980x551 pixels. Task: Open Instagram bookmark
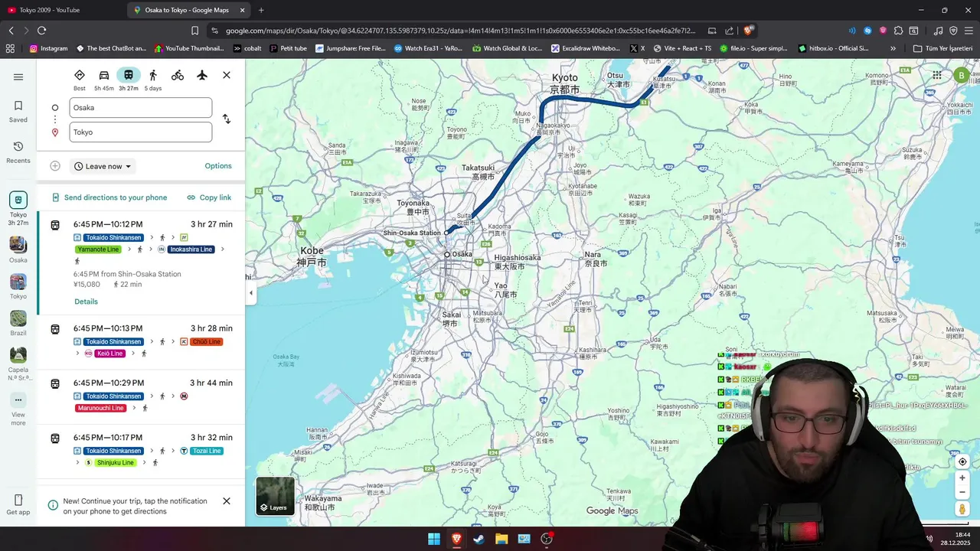48,48
